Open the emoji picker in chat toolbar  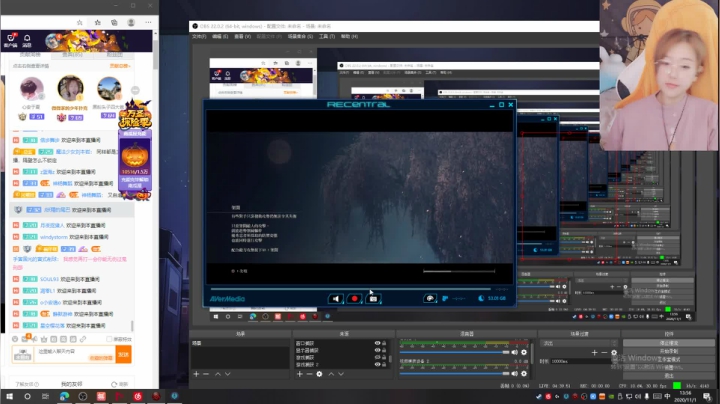pos(15,339)
